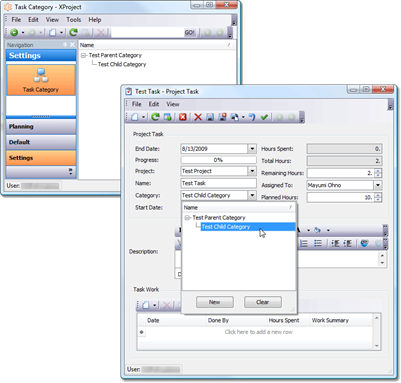The height and width of the screenshot is (383, 401).
Task: Click the paint bucket highlight color icon
Action: pos(317,230)
